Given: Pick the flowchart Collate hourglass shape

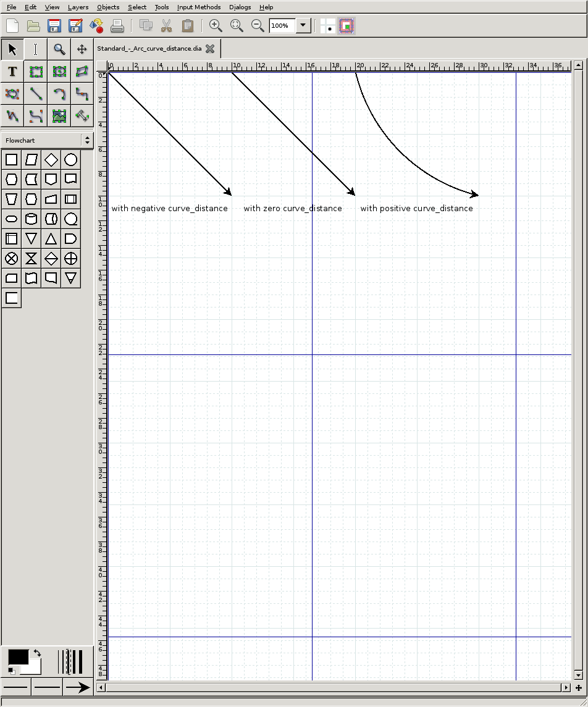Looking at the screenshot, I should tap(31, 259).
